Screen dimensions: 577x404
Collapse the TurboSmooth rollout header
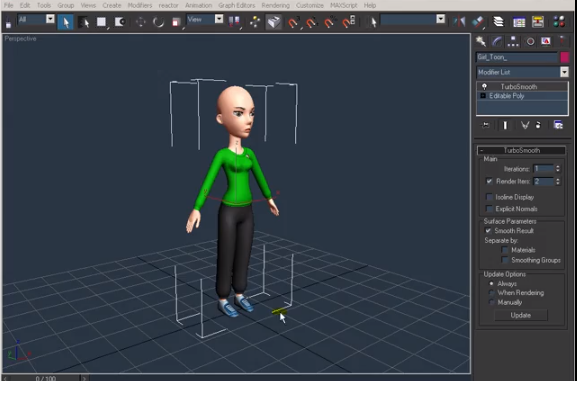pos(521,150)
